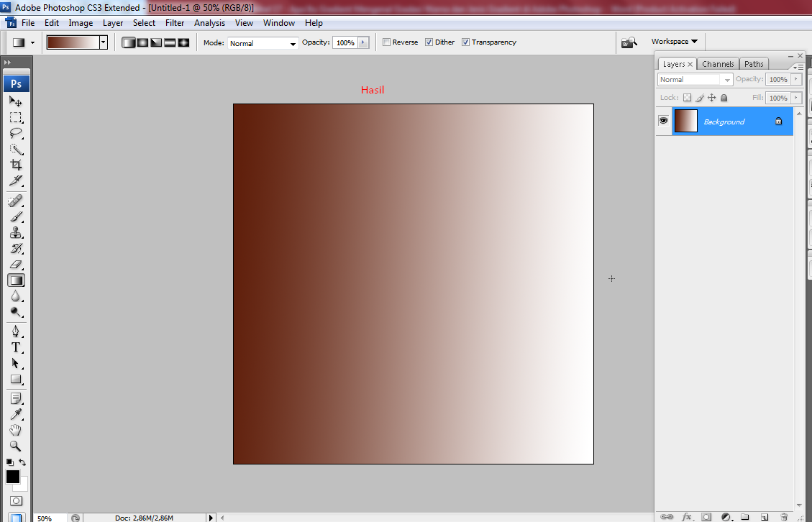Select the Horizontal Type tool
Image resolution: width=812 pixels, height=522 pixels.
16,347
